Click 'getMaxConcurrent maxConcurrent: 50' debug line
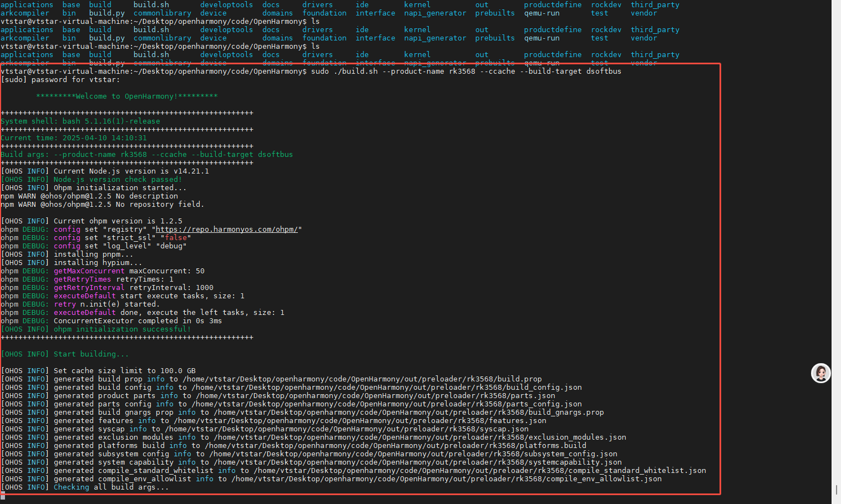This screenshot has width=841, height=504. [x=103, y=271]
